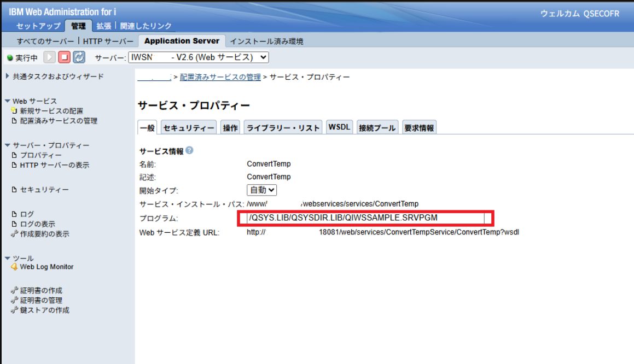This screenshot has height=364, width=634.
Task: Click the 配置済みサービスの管理 breadcrumb link
Action: [x=220, y=77]
